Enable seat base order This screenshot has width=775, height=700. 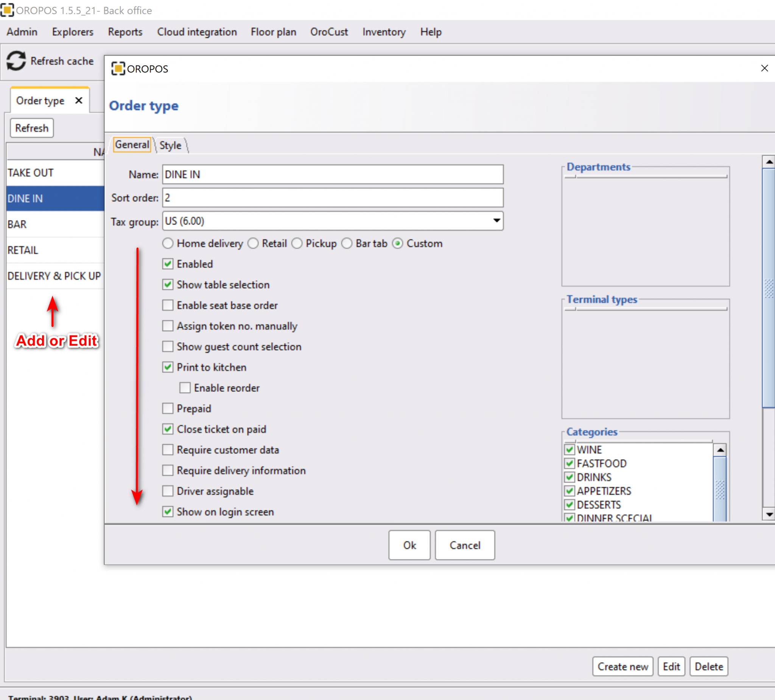point(168,305)
